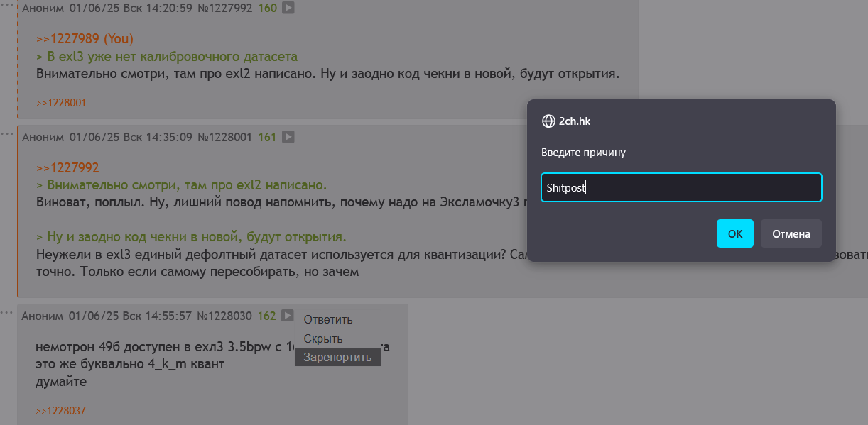Click the timestamp 01/06/25 Вск 14:55:57
This screenshot has height=425, width=868.
pos(131,315)
